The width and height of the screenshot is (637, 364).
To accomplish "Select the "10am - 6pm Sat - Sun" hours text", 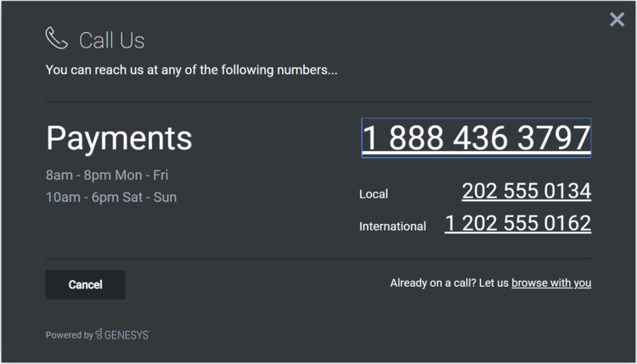I will click(x=111, y=198).
